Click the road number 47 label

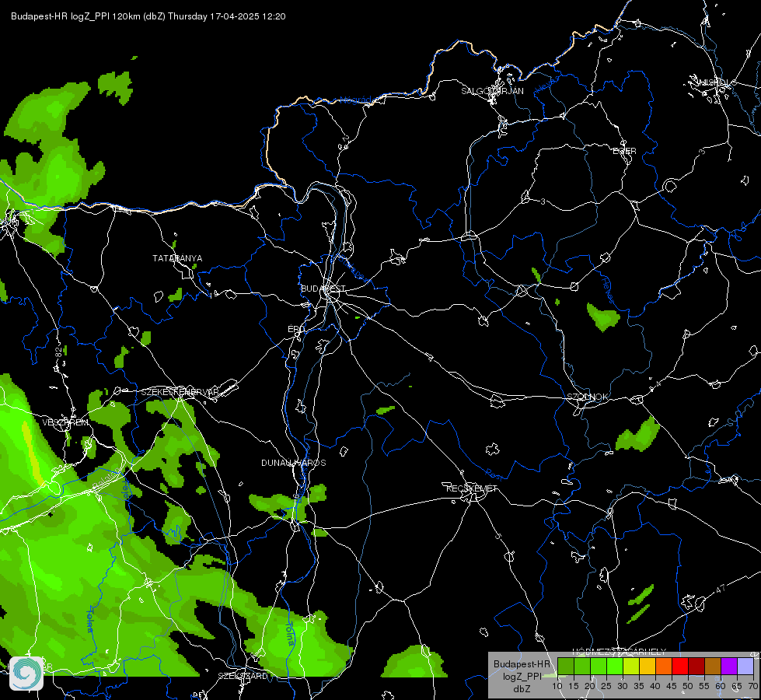point(721,589)
